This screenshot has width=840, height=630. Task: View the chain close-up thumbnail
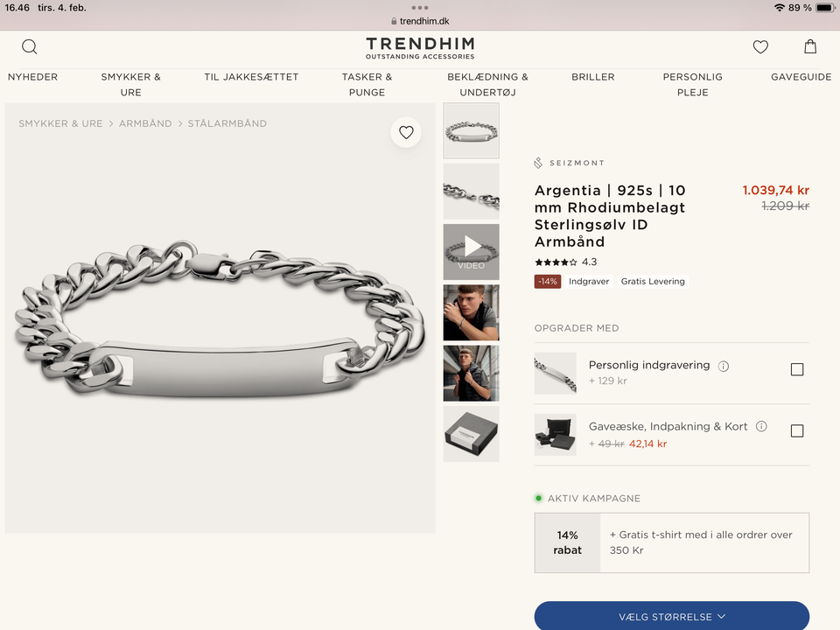pos(472,191)
